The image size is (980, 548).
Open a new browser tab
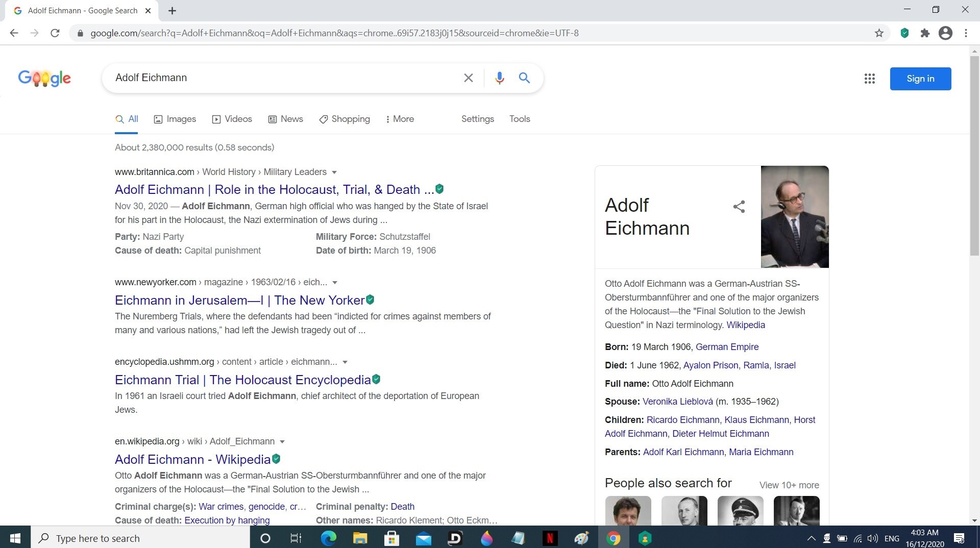(172, 11)
